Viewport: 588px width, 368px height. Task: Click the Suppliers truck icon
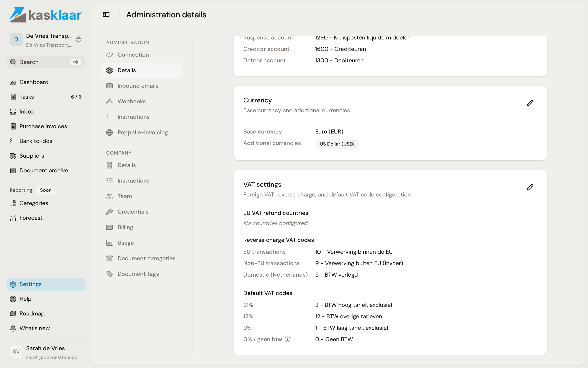(x=13, y=156)
